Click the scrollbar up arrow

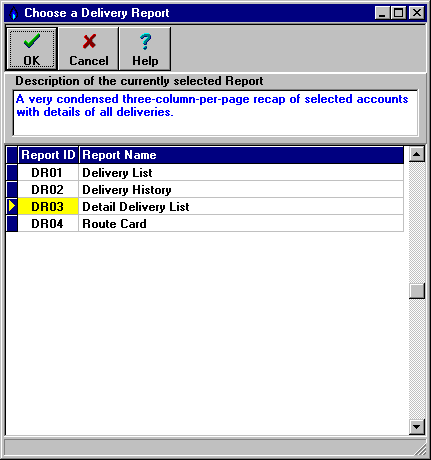click(x=417, y=154)
